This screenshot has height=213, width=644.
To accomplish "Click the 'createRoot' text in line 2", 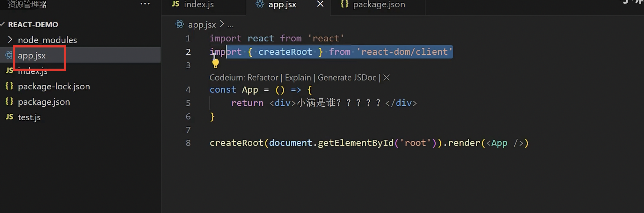I will [285, 52].
